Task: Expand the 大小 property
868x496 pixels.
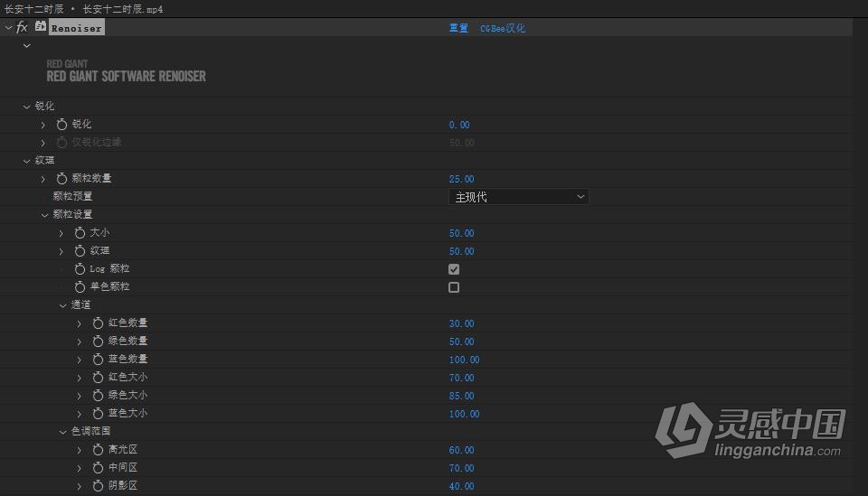Action: (x=61, y=233)
